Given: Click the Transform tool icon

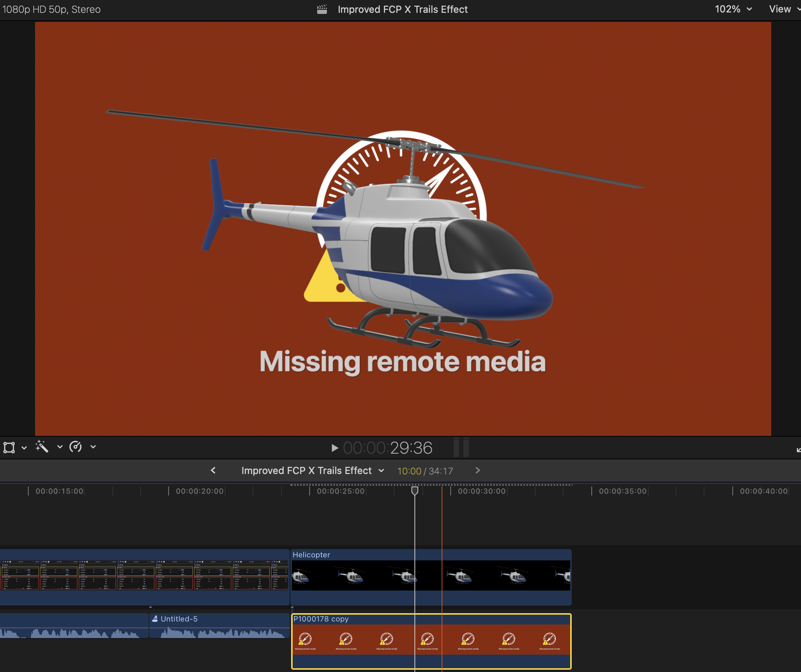Looking at the screenshot, I should (9, 447).
